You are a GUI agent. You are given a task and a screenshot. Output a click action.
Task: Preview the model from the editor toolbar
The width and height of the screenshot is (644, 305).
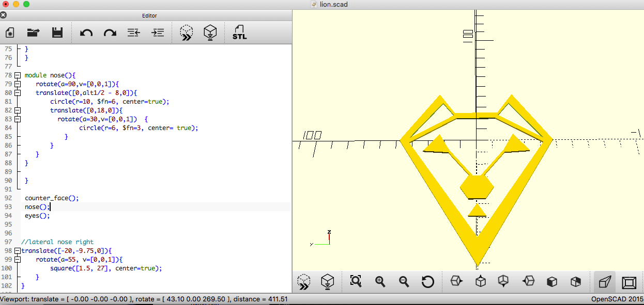[186, 33]
